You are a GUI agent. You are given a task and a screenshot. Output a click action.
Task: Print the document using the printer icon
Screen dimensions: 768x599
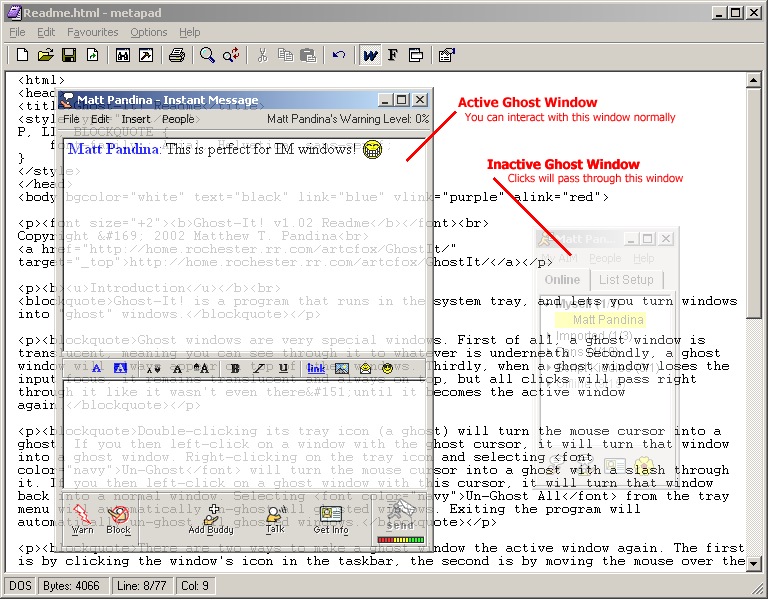pos(176,55)
